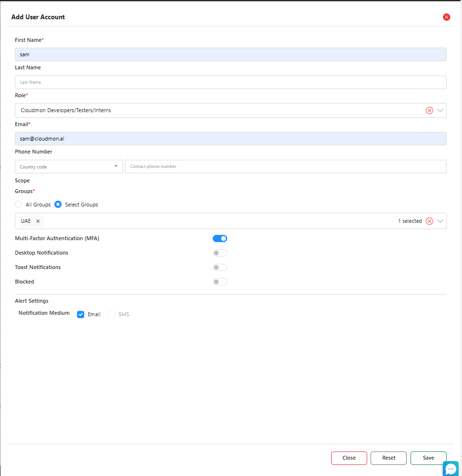462x476 pixels.
Task: Clear selected groups using the red X icon
Action: click(429, 221)
